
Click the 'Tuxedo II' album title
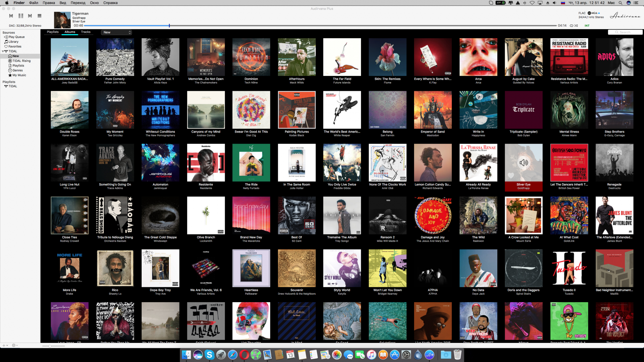pyautogui.click(x=569, y=290)
